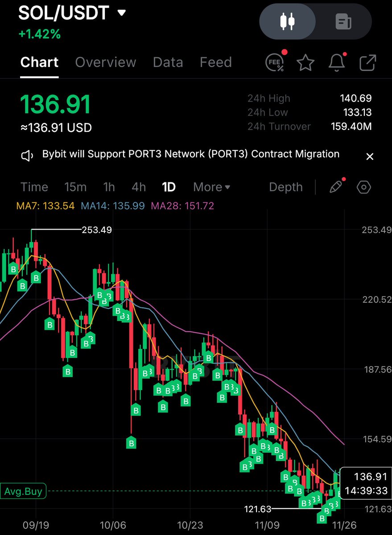This screenshot has width=392, height=535.
Task: Switch to order book view toggle
Action: (343, 21)
